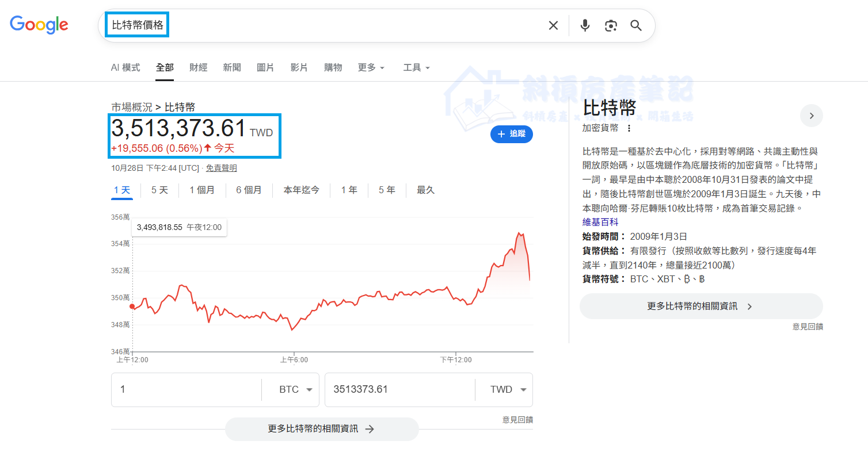The image size is (868, 460).
Task: Open Google Lens image search icon
Action: 611,25
